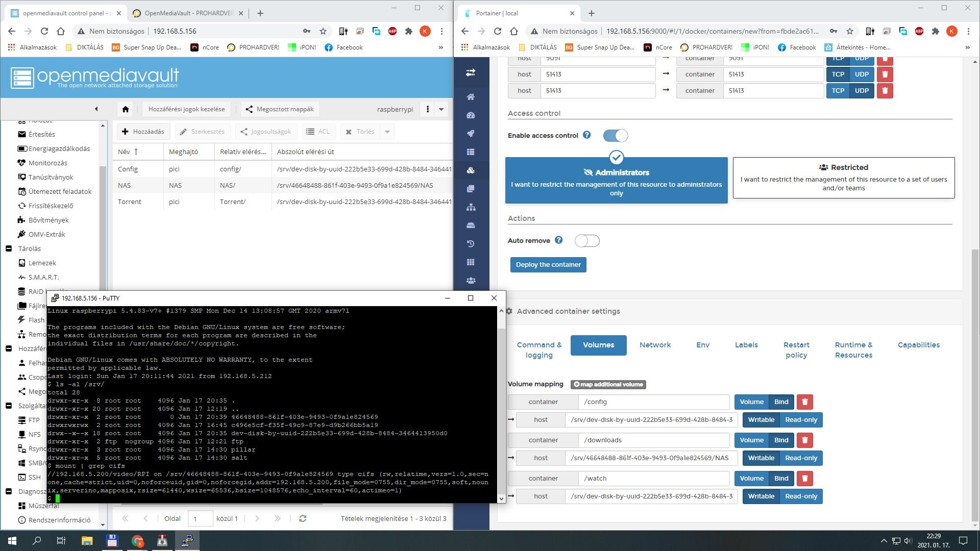Enable the Auto remove switch
The width and height of the screenshot is (980, 551).
point(587,241)
